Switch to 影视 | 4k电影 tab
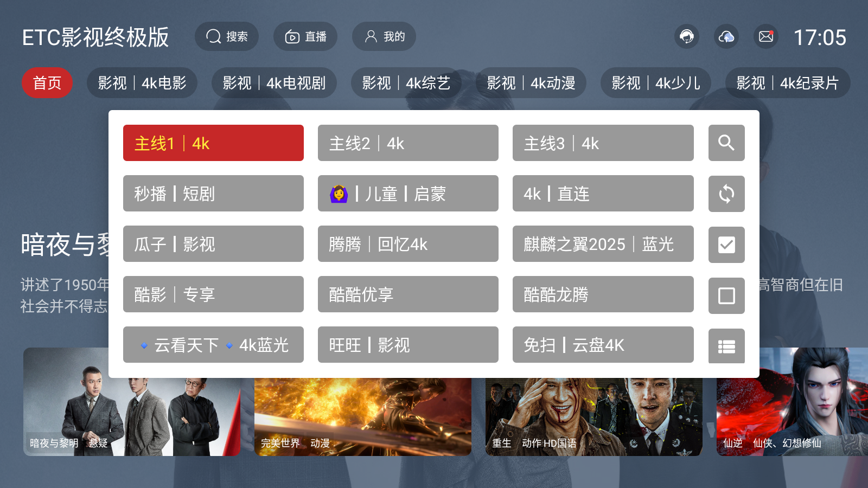868x488 pixels. pyautogui.click(x=142, y=83)
